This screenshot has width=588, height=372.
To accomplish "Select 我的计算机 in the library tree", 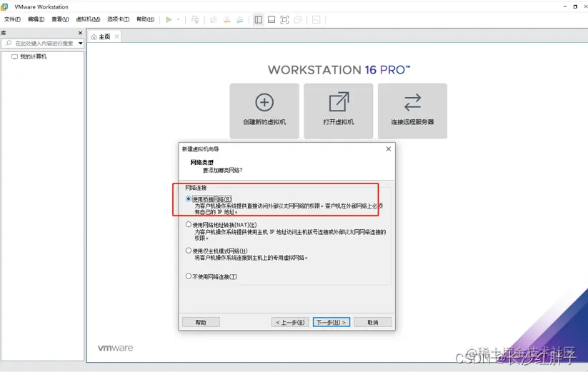I will point(33,56).
